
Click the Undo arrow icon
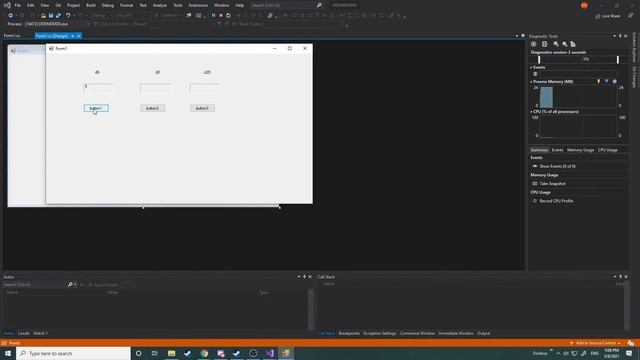(x=68, y=16)
